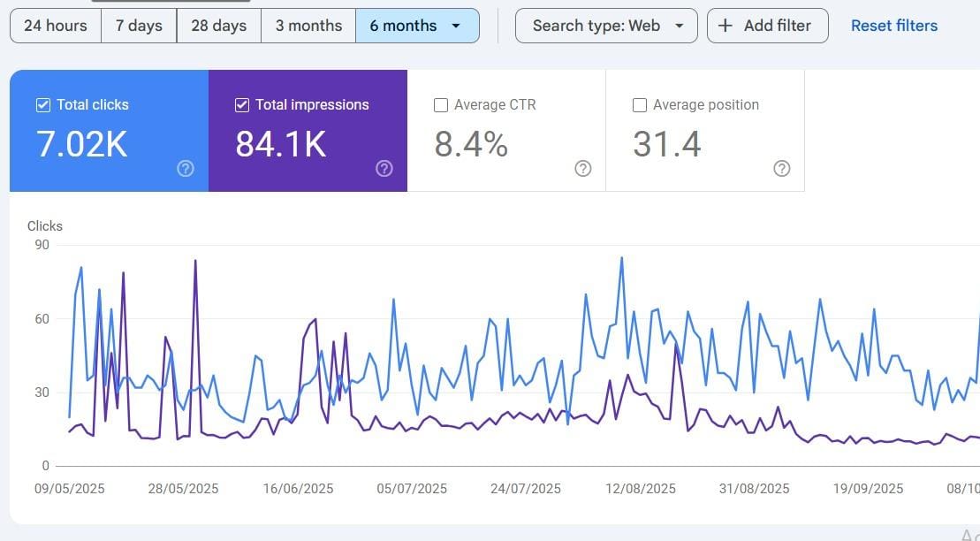Viewport: 980px width, 541px height.
Task: Click help icon on Total impressions card
Action: pyautogui.click(x=384, y=169)
